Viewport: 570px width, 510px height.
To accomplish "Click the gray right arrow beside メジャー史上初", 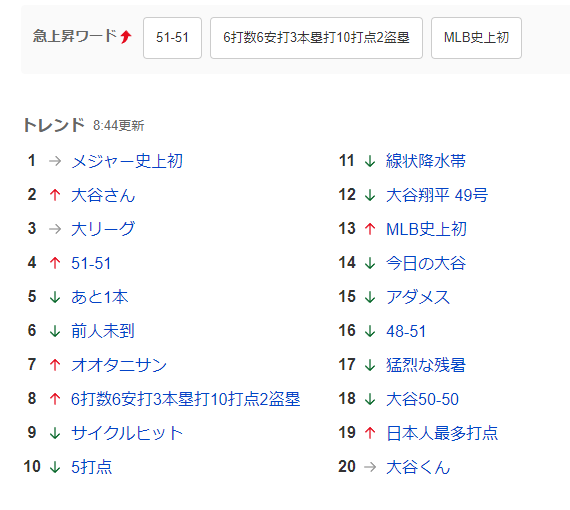I will point(55,161).
